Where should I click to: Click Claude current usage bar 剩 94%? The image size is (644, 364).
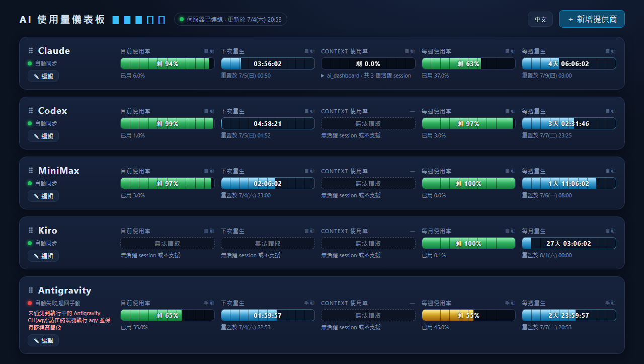click(x=168, y=63)
